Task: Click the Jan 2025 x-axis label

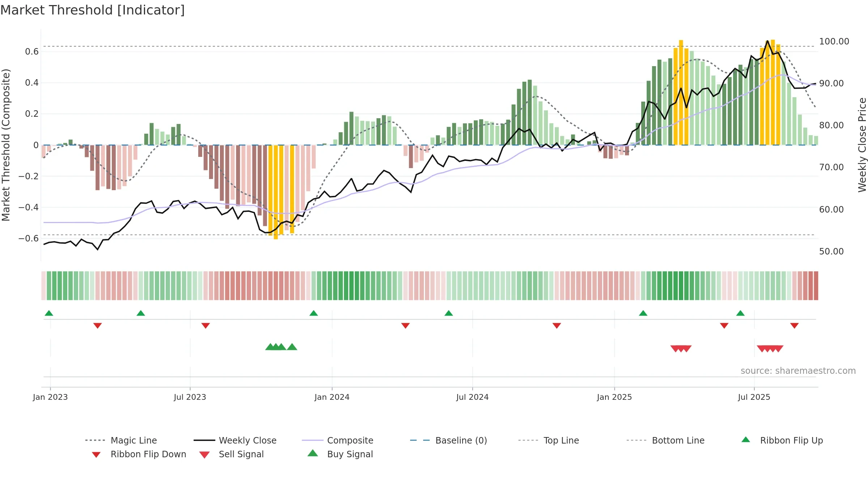Action: tap(614, 397)
